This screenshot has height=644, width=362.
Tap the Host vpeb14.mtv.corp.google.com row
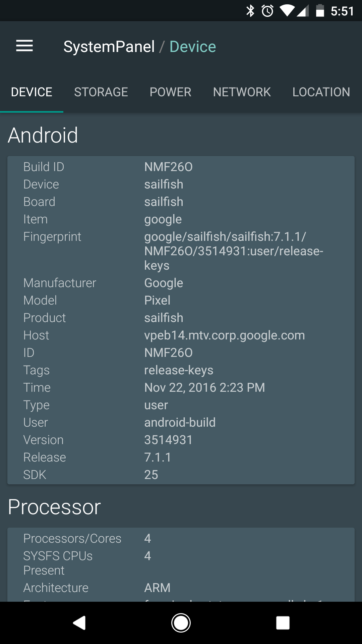[181, 335]
